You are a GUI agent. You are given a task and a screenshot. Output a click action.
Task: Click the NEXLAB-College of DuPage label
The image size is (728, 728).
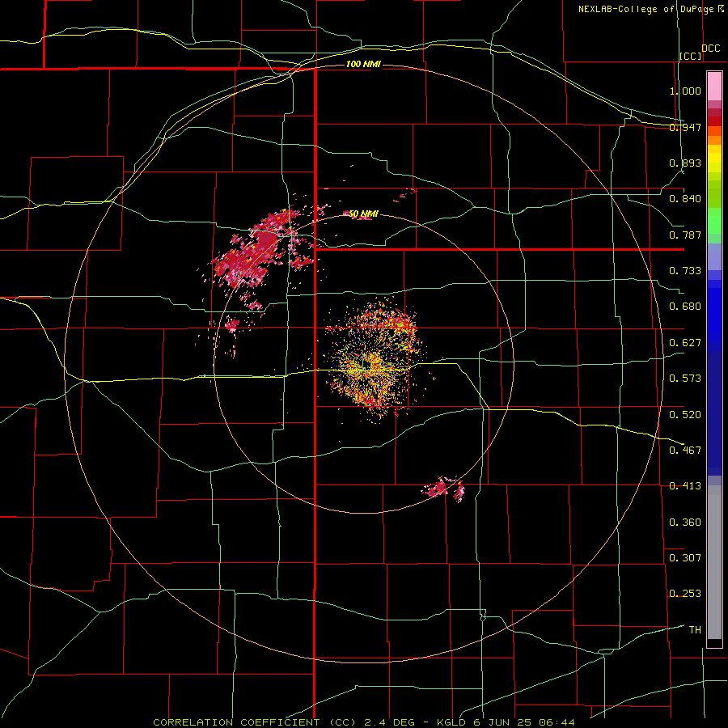tap(646, 9)
